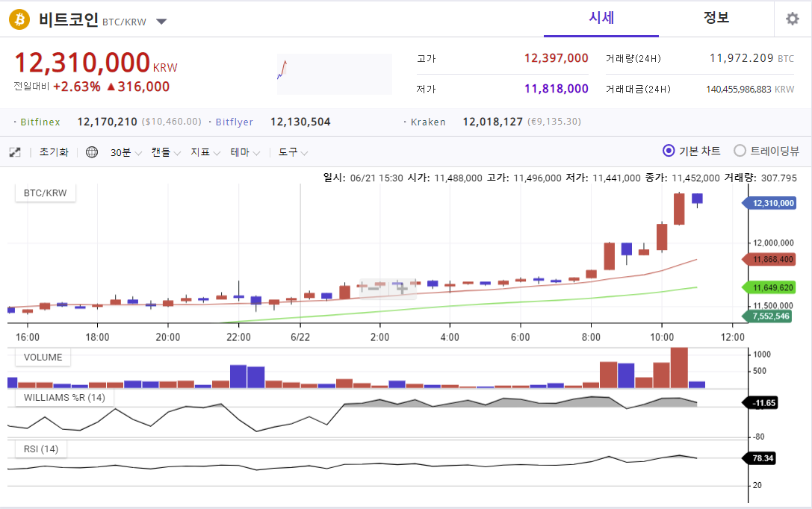Click the 6/22 date marker on time axis
Viewport: 812px width, 509px height.
click(x=300, y=337)
